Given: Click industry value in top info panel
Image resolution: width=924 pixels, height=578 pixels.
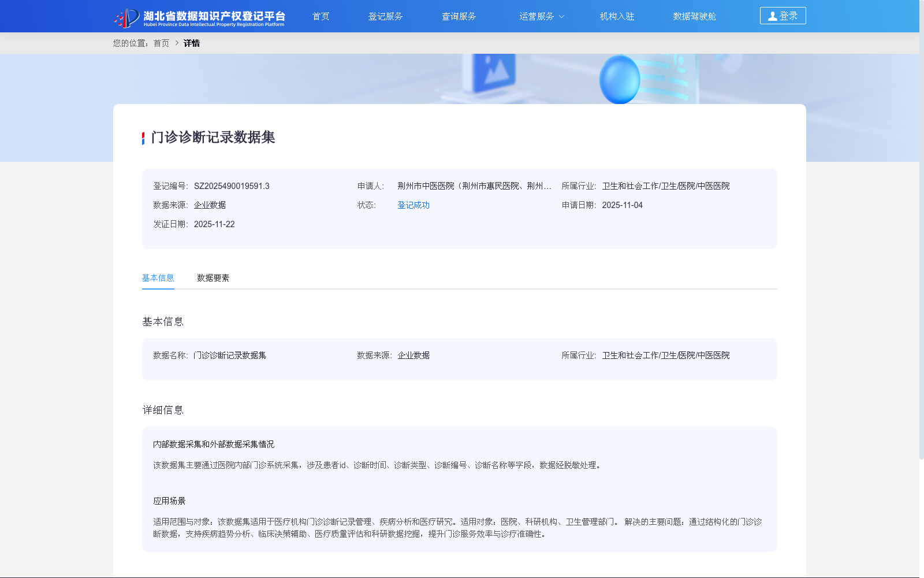Looking at the screenshot, I should [666, 186].
